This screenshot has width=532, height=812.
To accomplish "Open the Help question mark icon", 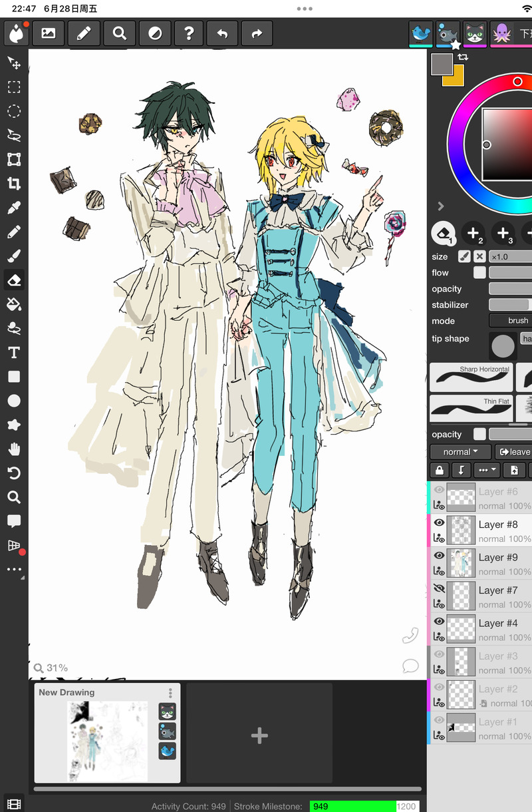I will pyautogui.click(x=189, y=33).
